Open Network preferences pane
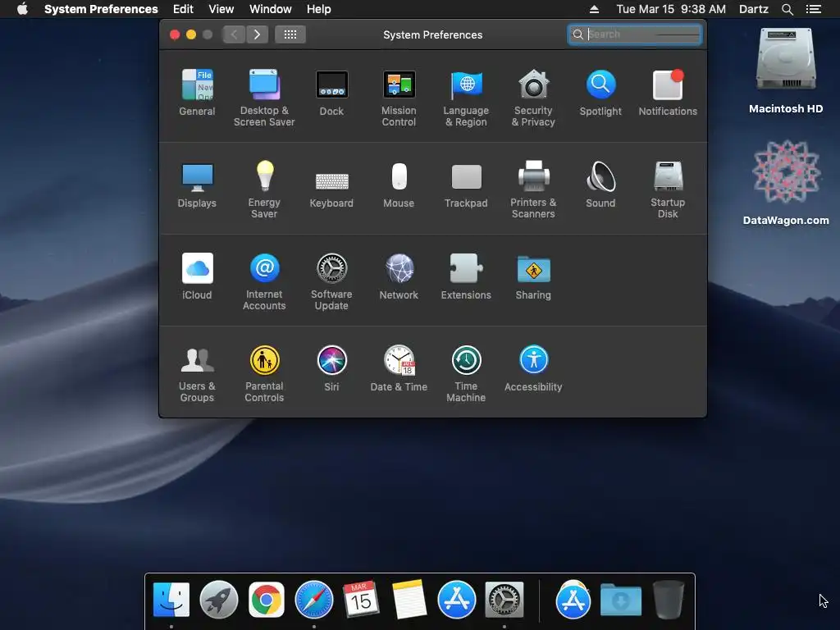 [x=399, y=276]
